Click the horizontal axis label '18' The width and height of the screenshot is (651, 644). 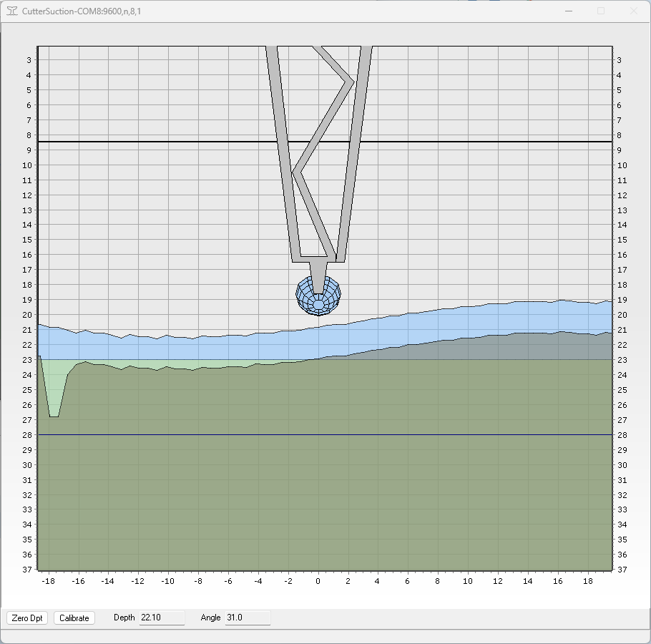(x=588, y=581)
